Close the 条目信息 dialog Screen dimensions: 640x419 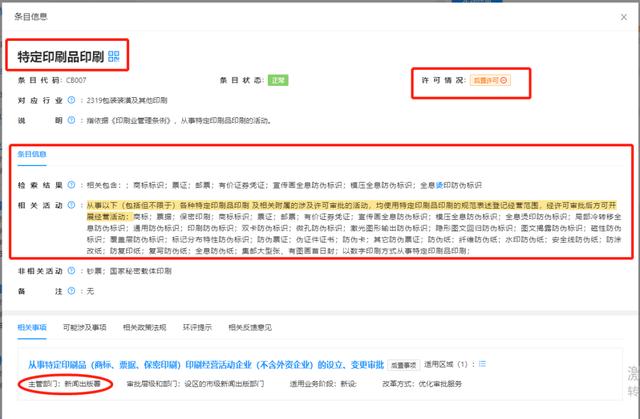(624, 17)
